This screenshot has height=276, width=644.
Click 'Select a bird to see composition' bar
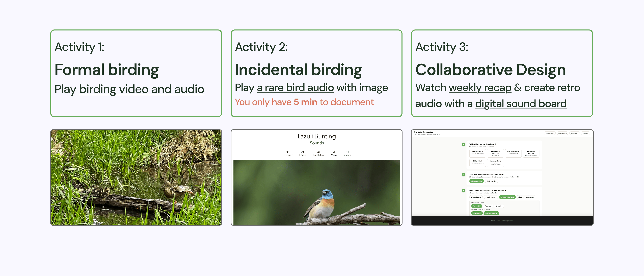[x=502, y=221]
